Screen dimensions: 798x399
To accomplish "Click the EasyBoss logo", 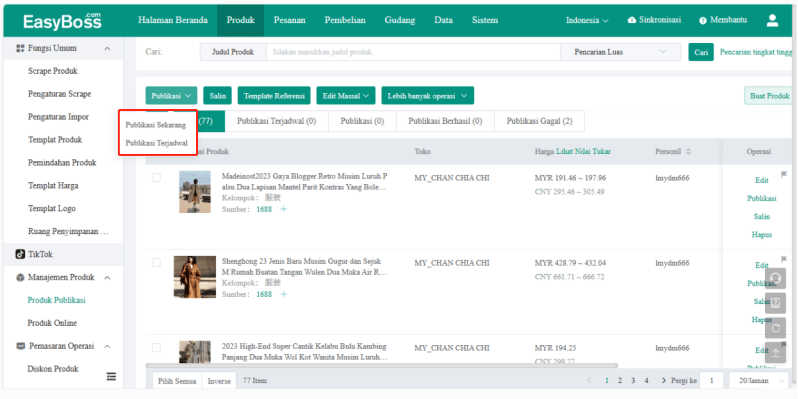I will 62,21.
